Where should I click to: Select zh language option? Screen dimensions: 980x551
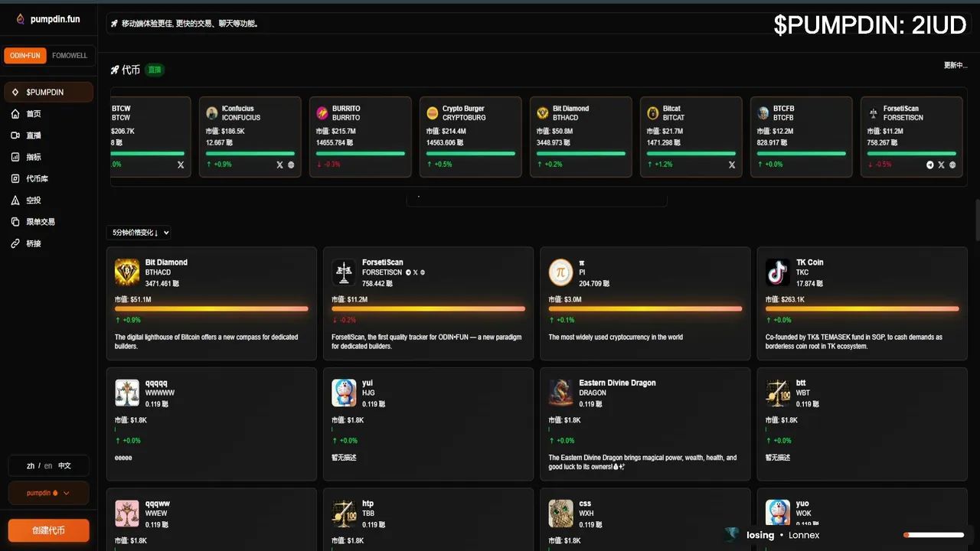(x=31, y=465)
